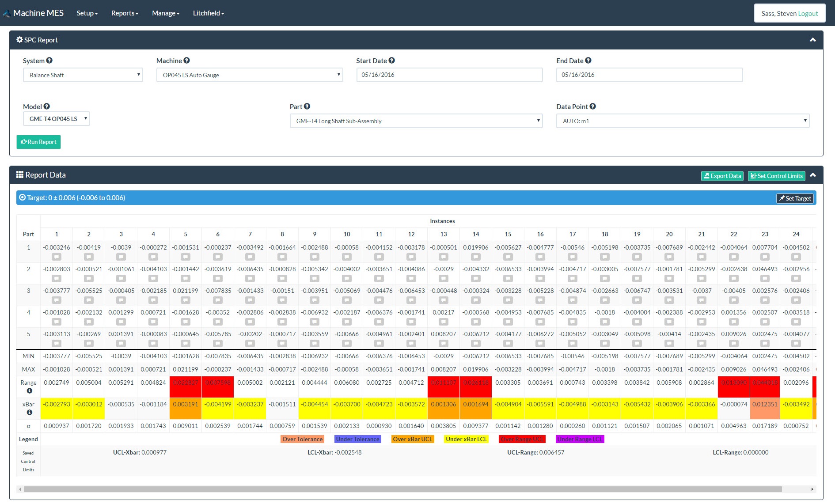Open the Part selection dropdown

tap(416, 121)
